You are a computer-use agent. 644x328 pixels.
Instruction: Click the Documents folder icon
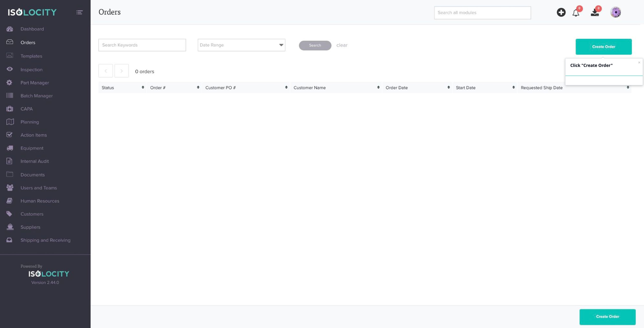coord(10,174)
